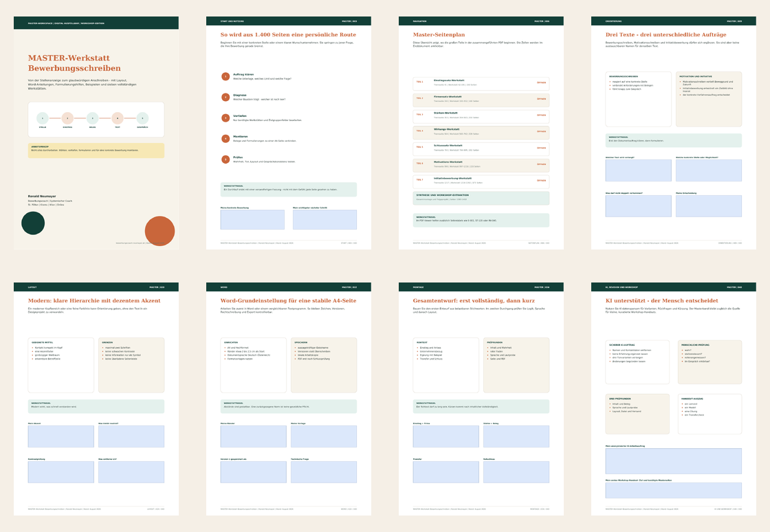Click ÖFFNEN beside Schlusssatz-Werkstatt
The width and height of the screenshot is (770, 532).
541,148
